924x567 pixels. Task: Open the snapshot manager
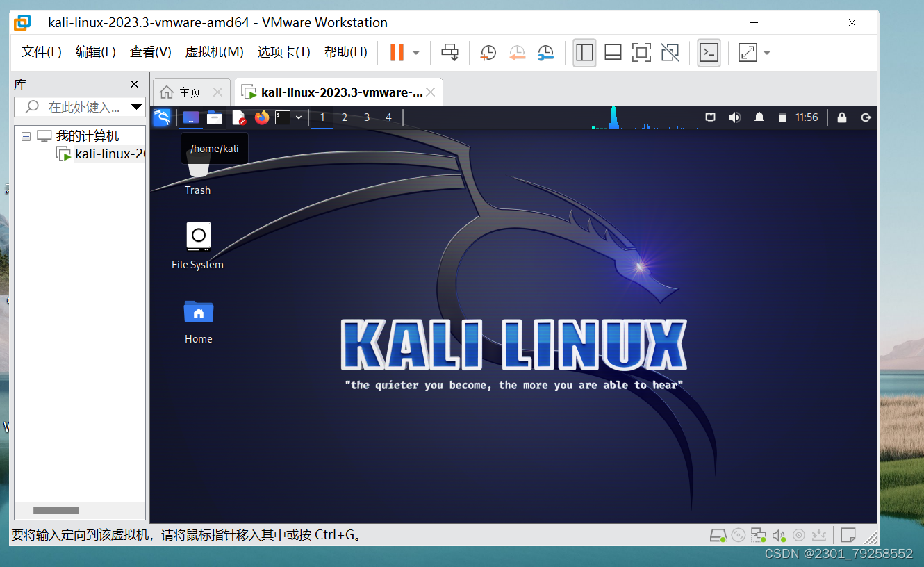(x=546, y=52)
